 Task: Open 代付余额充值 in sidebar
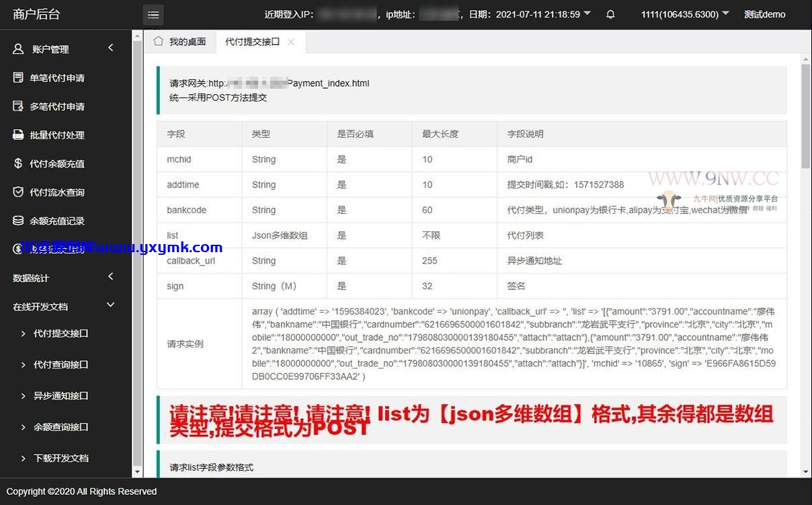point(57,164)
